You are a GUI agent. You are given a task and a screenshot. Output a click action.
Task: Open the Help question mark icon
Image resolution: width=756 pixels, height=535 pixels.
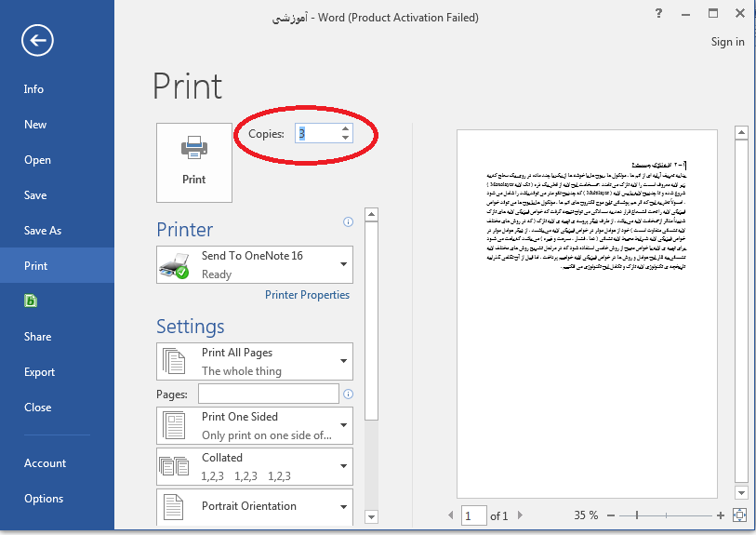(658, 14)
